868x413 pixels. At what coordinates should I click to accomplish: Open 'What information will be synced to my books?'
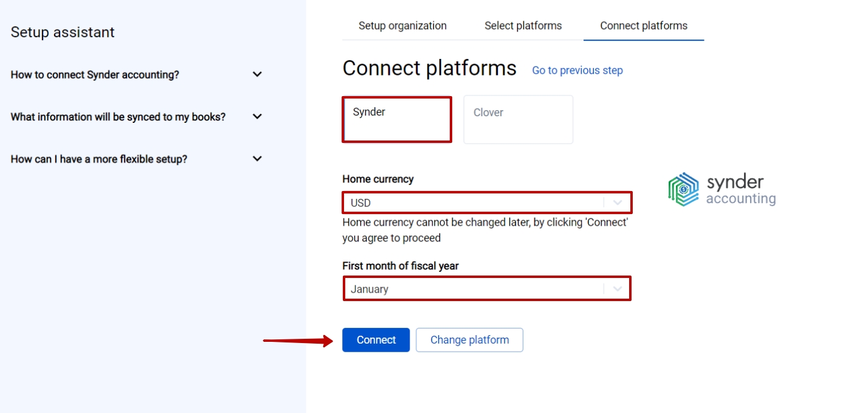(x=118, y=117)
